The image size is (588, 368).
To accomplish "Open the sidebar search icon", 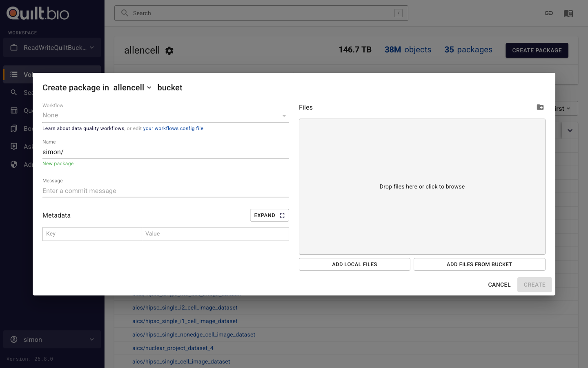I will (14, 92).
